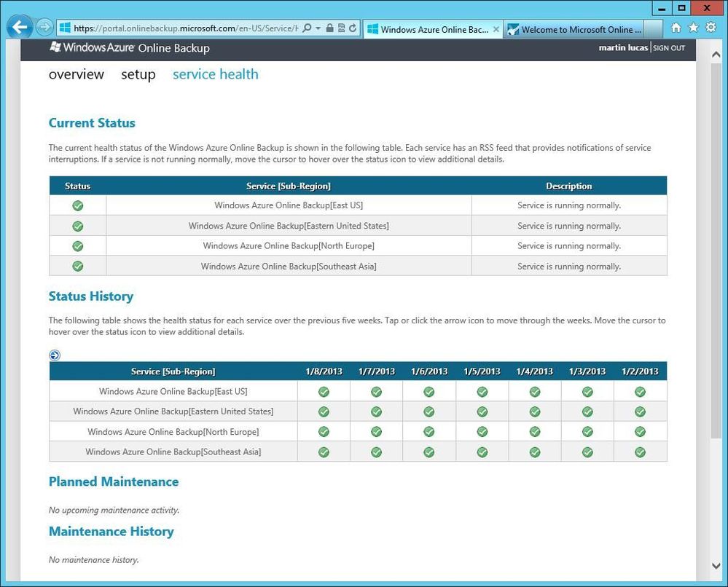The height and width of the screenshot is (587, 728).
Task: Click the 1/8/2013 column header
Action: point(324,371)
